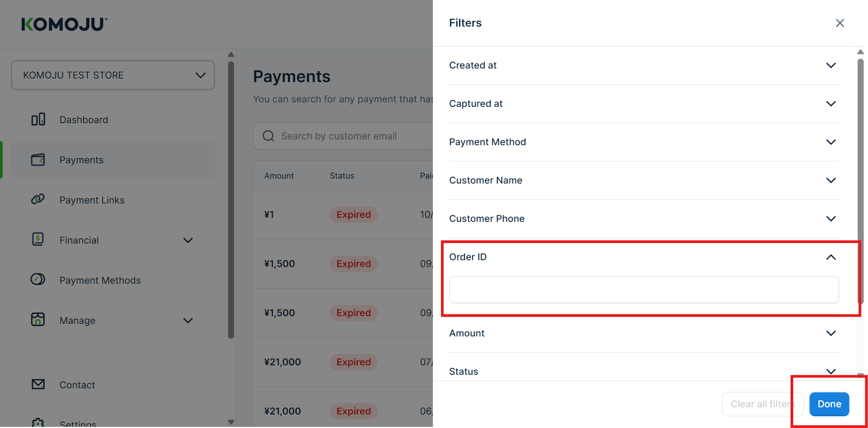Click the search magnifier icon
The image size is (868, 428).
tap(268, 136)
